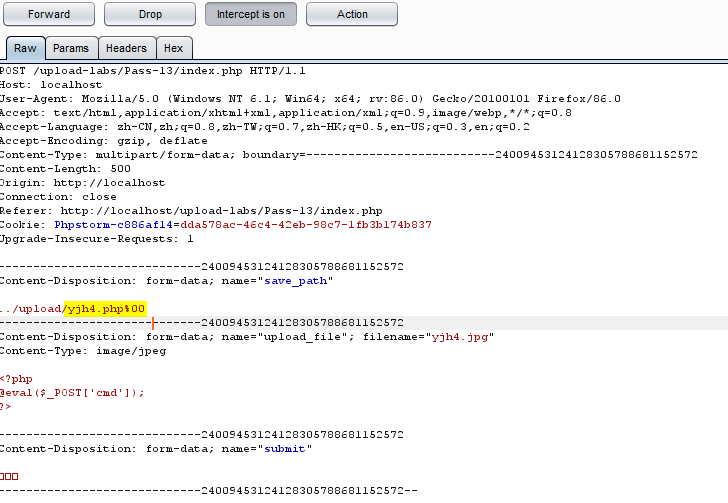Click the Phpstorm-c886af14 cookie name
Viewport: 728px width, 503px height.
[x=113, y=225]
